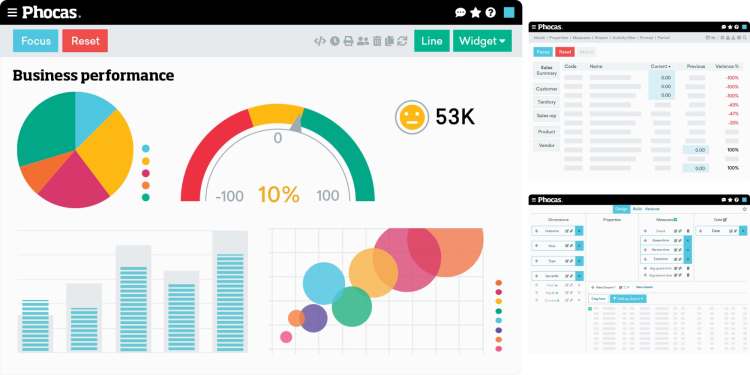The height and width of the screenshot is (375, 750).
Task: Open the help question mark icon
Action: [491, 12]
